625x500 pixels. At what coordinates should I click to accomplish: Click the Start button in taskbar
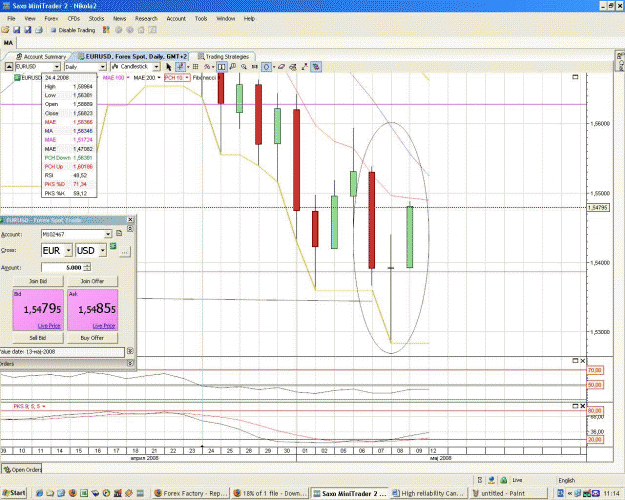click(14, 493)
